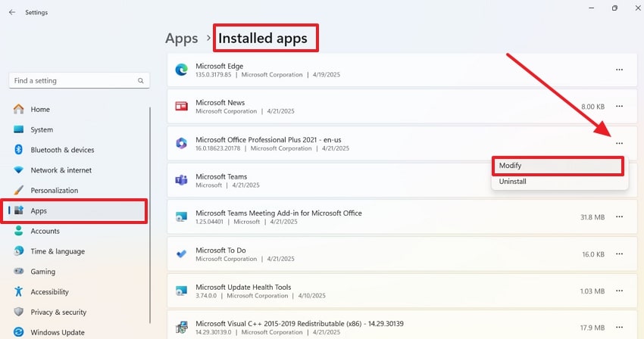Click the 16.0 KB size value
The height and width of the screenshot is (339, 644).
(x=593, y=254)
